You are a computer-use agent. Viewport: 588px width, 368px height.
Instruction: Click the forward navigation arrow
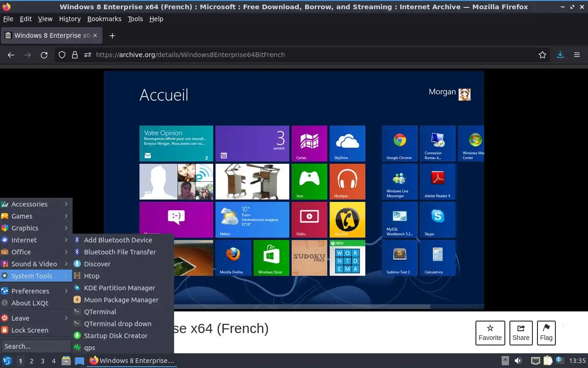click(28, 55)
